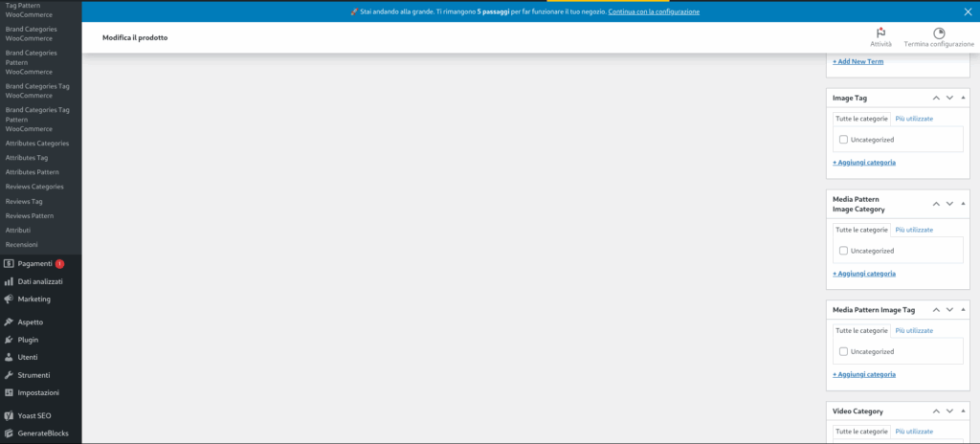Collapse the Media Pattern Image Category panel

[x=963, y=204]
